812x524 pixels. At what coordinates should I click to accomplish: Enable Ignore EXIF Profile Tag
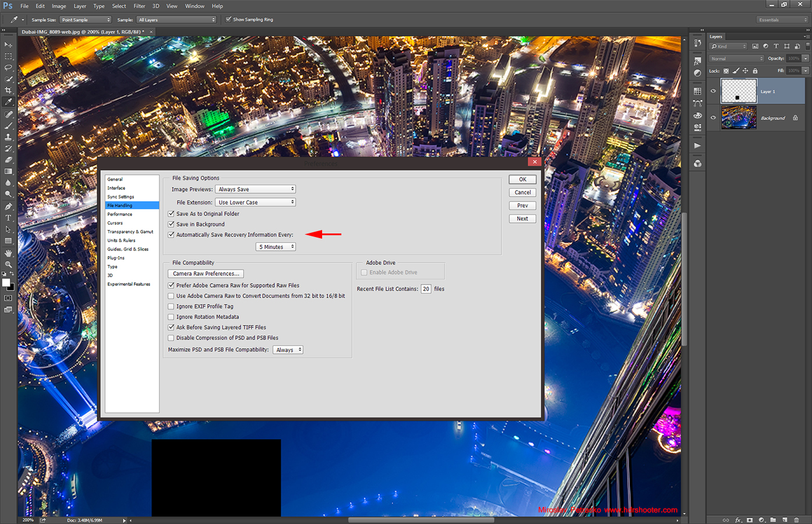click(x=171, y=306)
